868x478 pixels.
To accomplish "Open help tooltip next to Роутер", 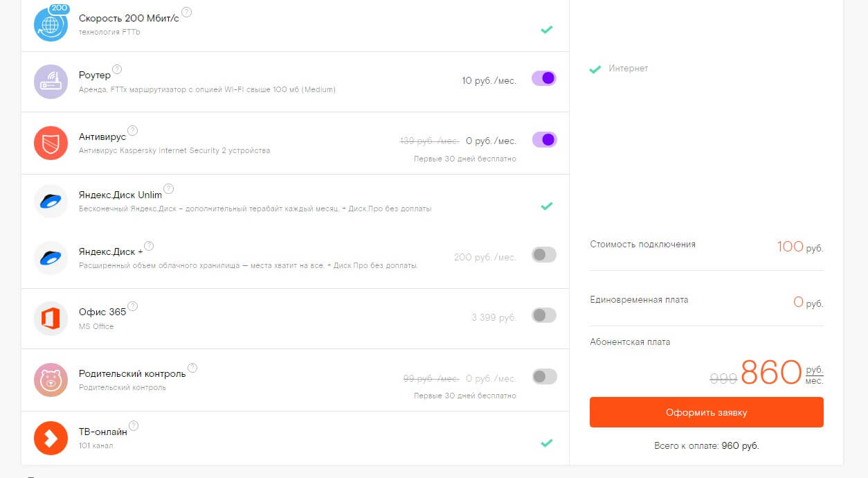I will (x=117, y=69).
